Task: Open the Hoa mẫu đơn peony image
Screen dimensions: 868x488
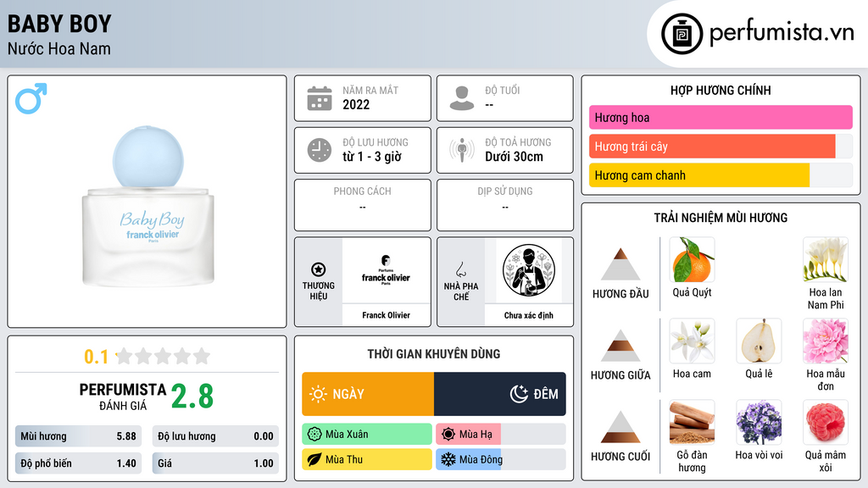Action: (826, 341)
